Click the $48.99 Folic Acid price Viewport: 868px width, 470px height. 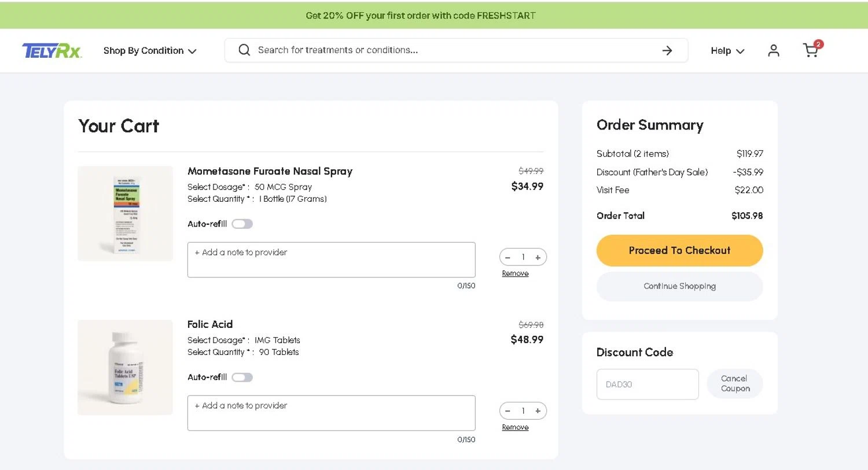527,339
